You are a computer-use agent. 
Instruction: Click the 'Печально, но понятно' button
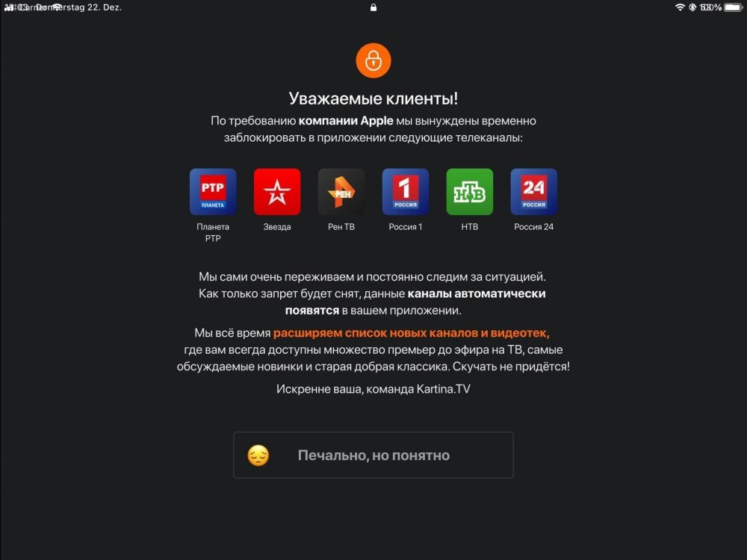point(373,455)
